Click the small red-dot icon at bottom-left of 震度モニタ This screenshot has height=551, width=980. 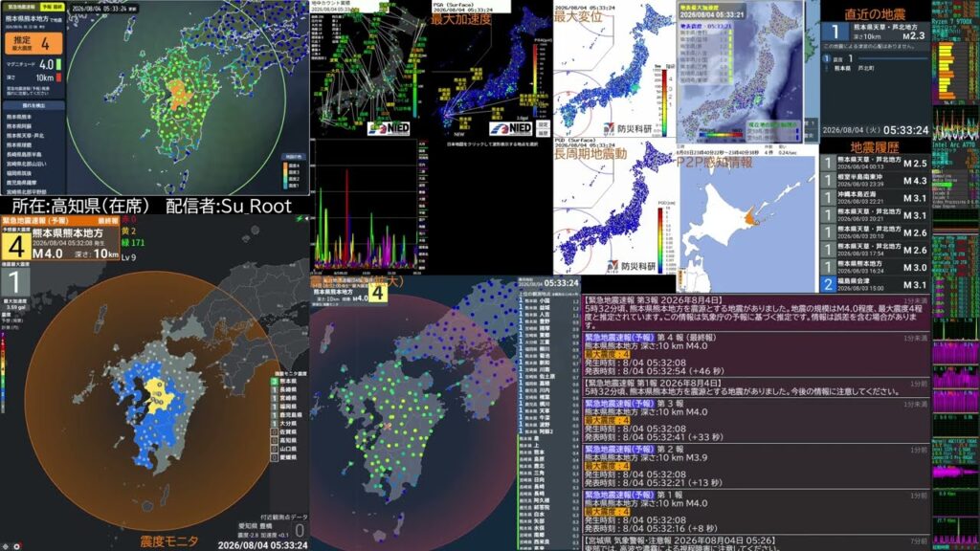[17, 546]
